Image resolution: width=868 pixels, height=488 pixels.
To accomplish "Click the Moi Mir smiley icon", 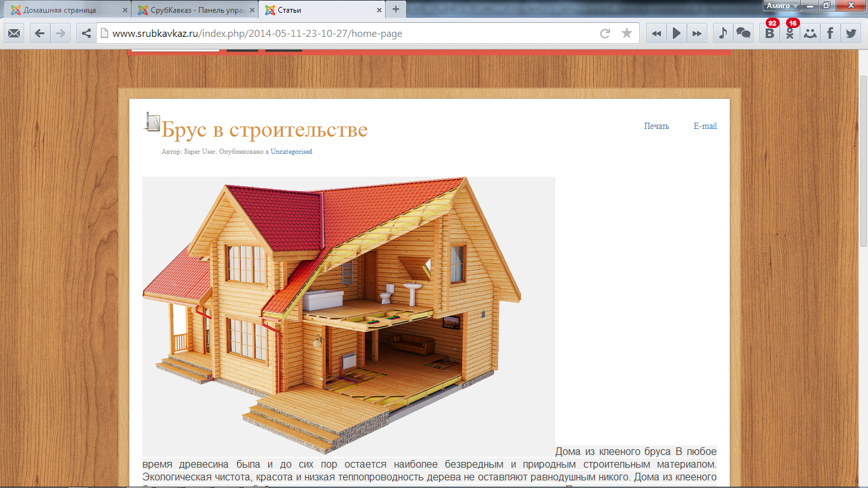I will 810,34.
